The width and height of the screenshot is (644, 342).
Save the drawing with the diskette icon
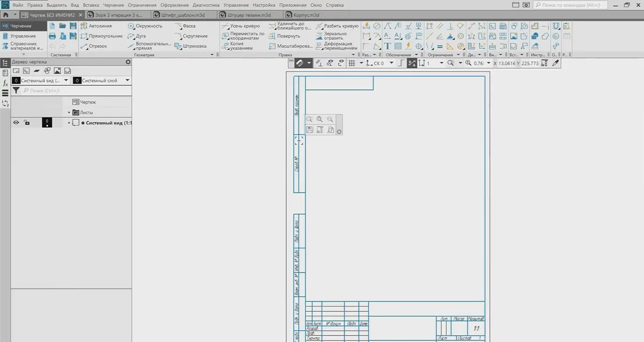tap(73, 26)
